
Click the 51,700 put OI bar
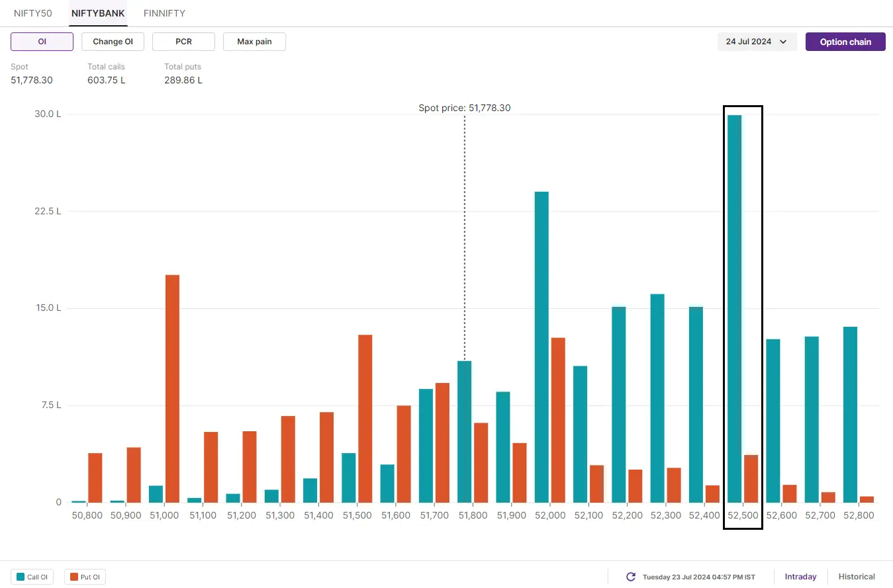pyautogui.click(x=442, y=443)
